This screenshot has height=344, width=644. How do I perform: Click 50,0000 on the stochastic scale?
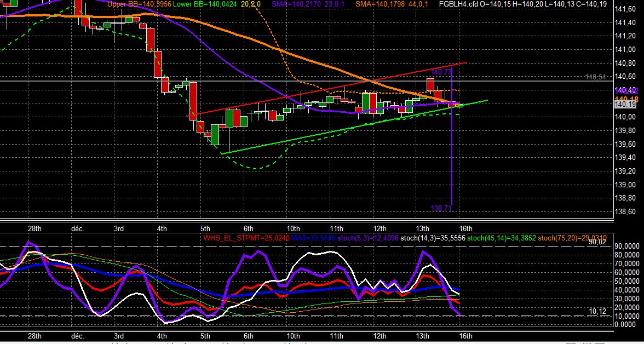pos(628,281)
